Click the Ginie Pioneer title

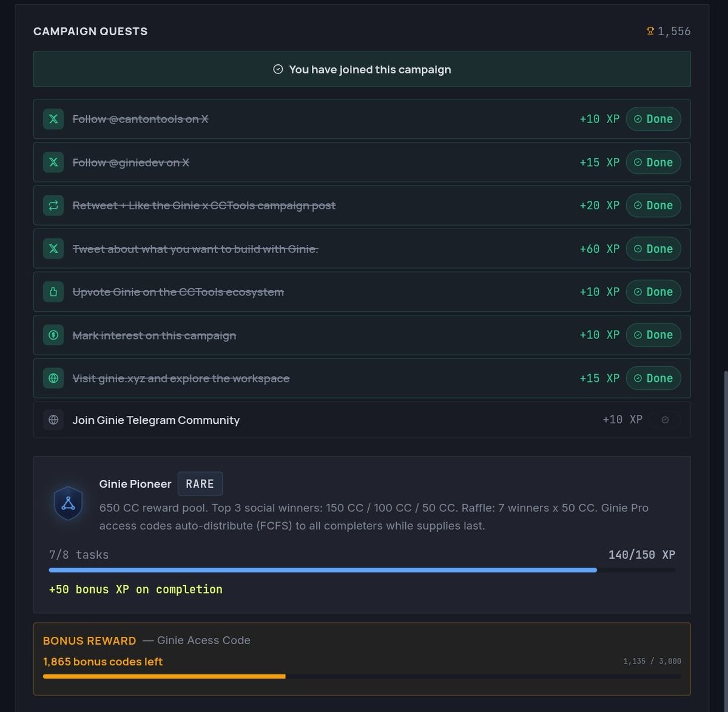[x=135, y=484]
